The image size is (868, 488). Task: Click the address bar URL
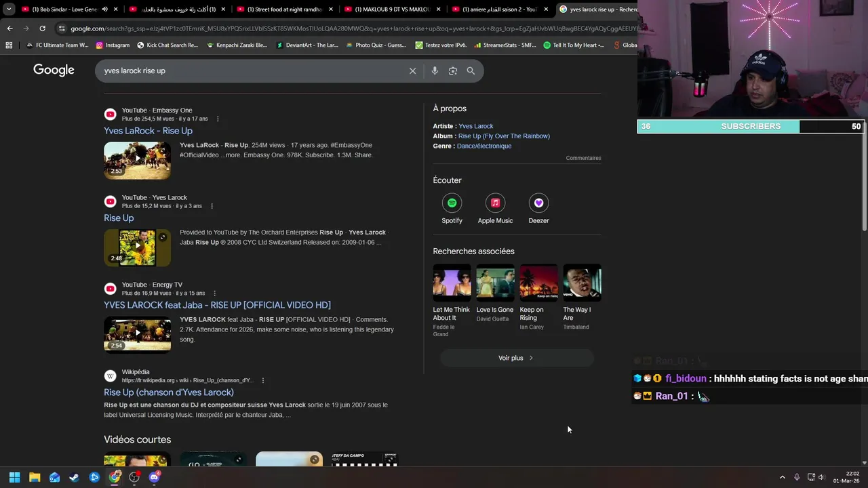coord(353,28)
